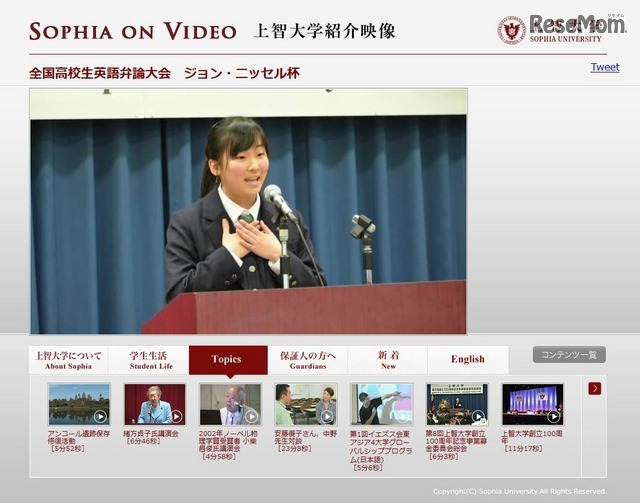Click the 上智大学紹介映像 header text
The image size is (640, 503).
[324, 31]
